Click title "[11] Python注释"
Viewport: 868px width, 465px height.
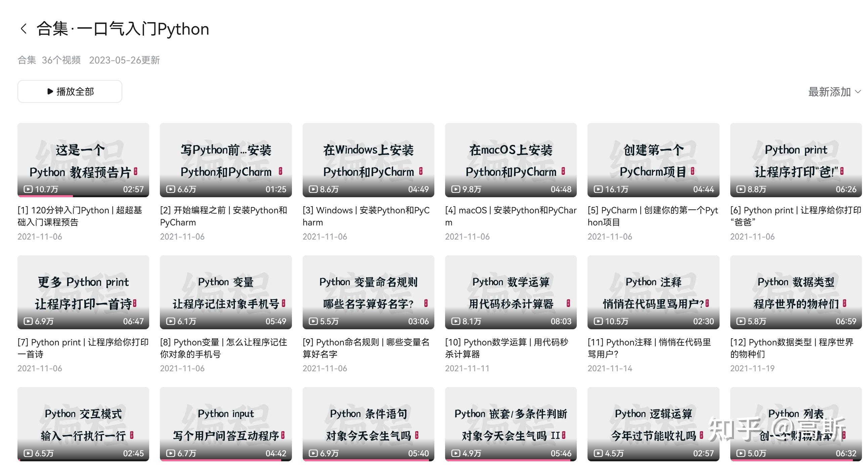coord(649,348)
